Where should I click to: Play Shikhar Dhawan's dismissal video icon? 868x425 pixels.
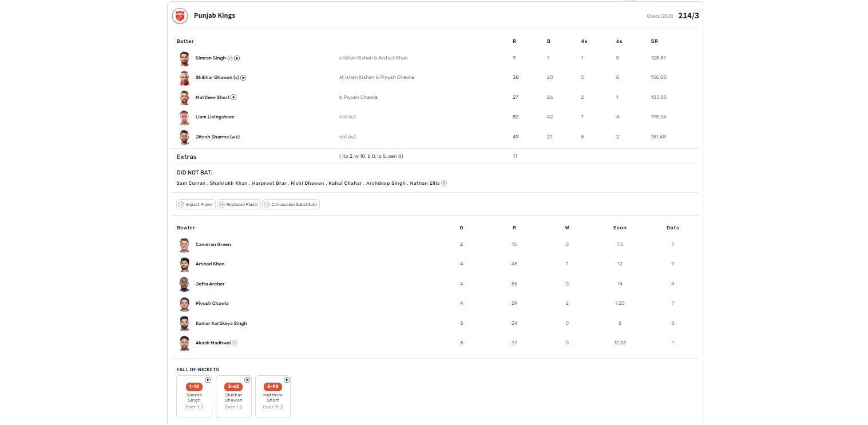point(243,78)
